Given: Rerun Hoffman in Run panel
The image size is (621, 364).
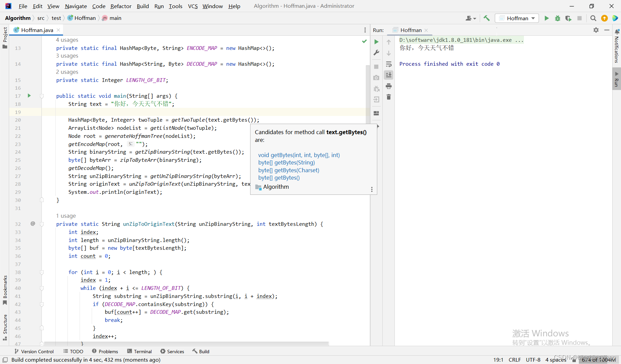Looking at the screenshot, I should 377,42.
